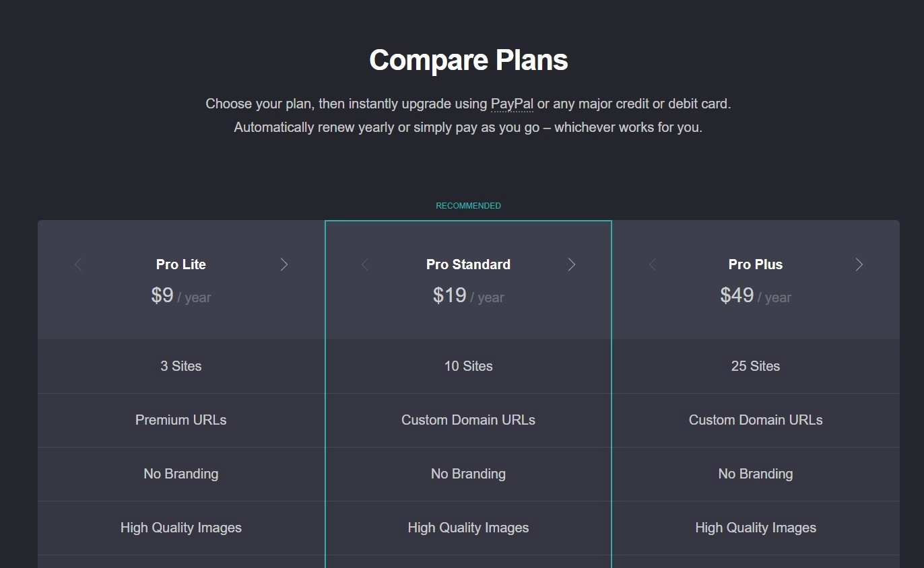Click the 25 Sites feature row
Image resolution: width=924 pixels, height=568 pixels.
(x=756, y=366)
